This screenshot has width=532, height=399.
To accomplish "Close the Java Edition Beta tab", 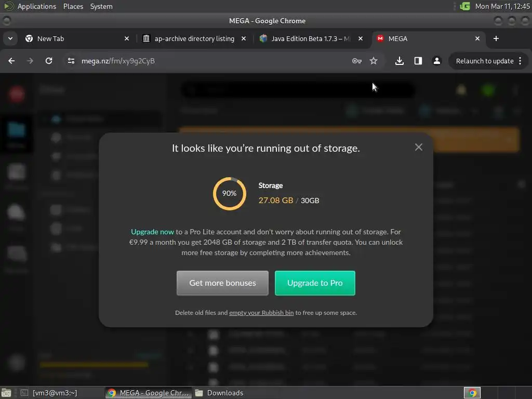I will (361, 38).
